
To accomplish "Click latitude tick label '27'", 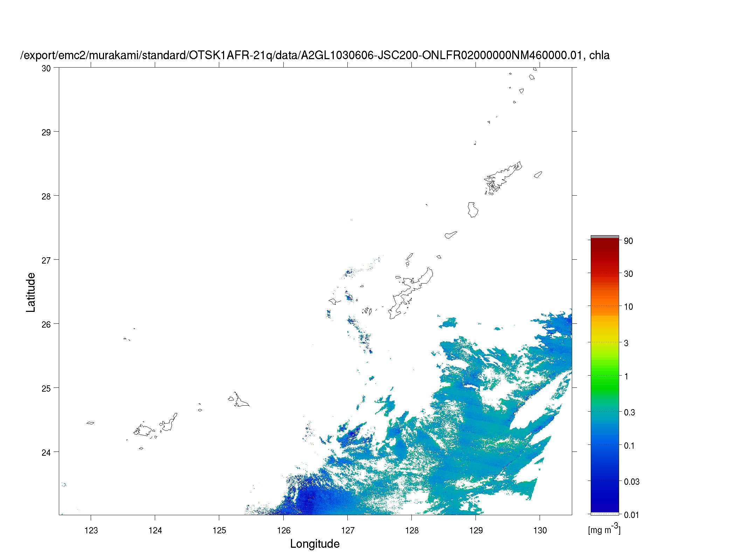I will (x=46, y=261).
